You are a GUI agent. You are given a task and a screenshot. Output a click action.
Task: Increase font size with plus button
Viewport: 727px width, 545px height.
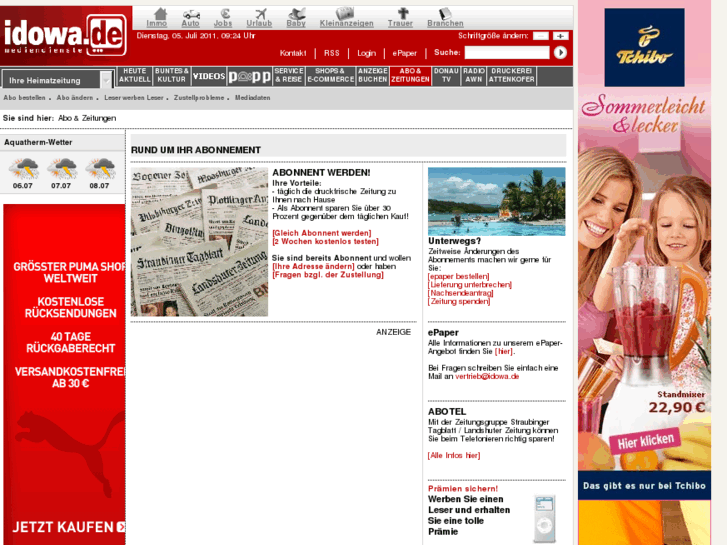click(560, 36)
